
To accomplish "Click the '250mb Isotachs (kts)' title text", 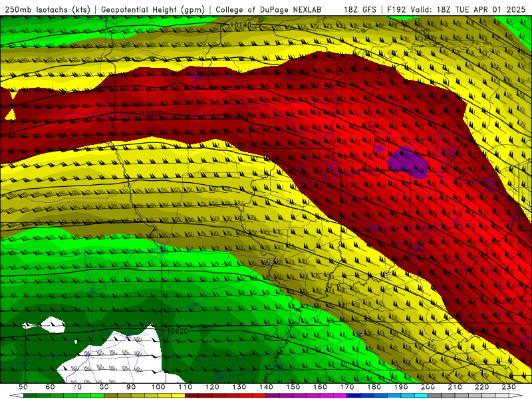I will point(48,10).
